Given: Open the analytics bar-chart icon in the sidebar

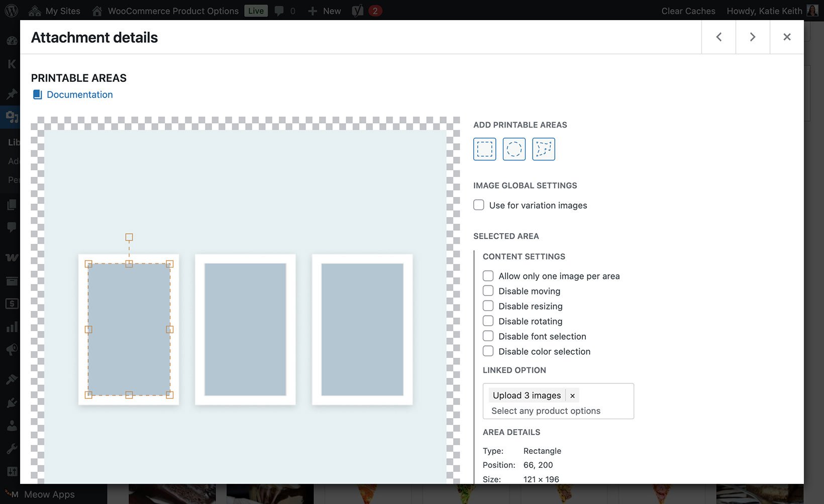Looking at the screenshot, I should pos(11,326).
